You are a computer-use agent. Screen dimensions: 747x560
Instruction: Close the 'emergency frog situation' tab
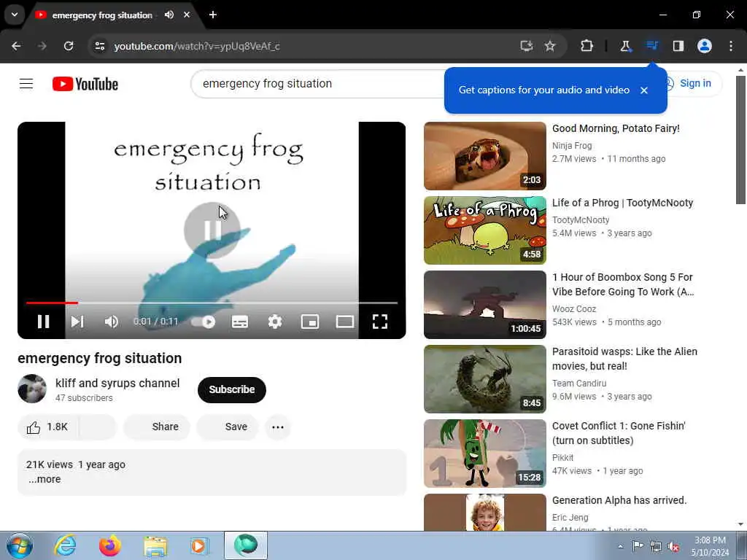click(187, 15)
